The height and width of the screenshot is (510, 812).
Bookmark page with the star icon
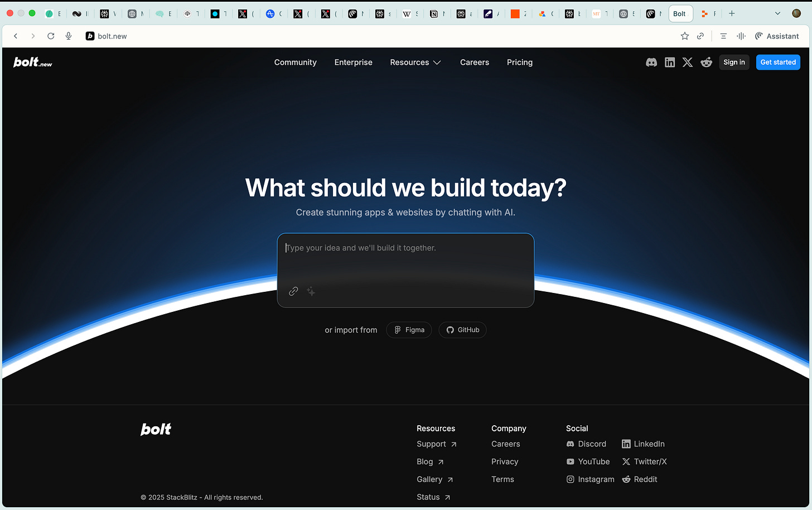tap(685, 36)
